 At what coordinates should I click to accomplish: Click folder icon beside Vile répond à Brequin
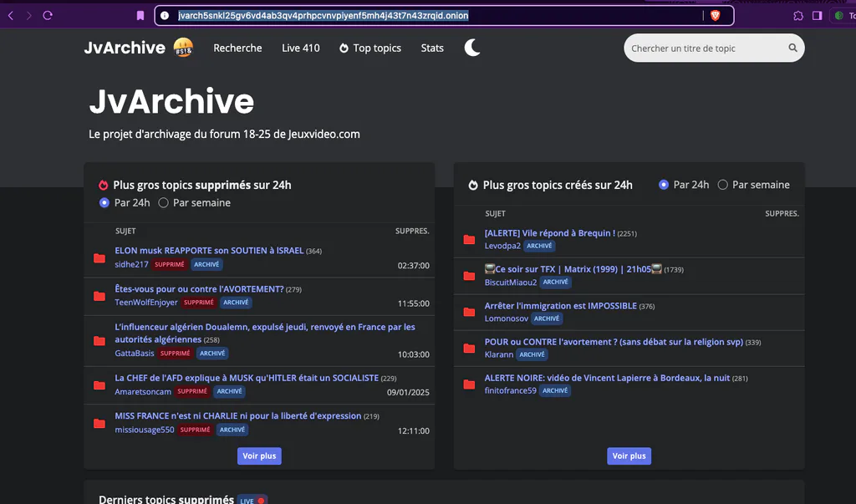click(x=469, y=239)
